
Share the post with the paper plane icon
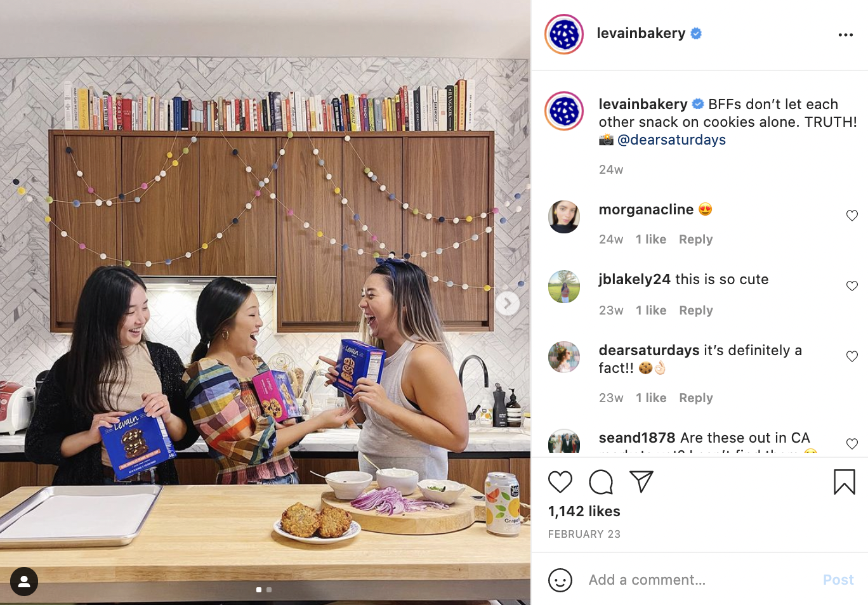coord(641,482)
